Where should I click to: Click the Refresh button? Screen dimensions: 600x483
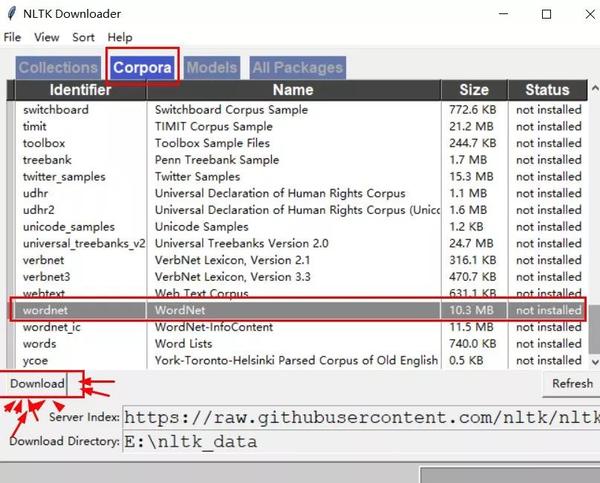(x=572, y=383)
